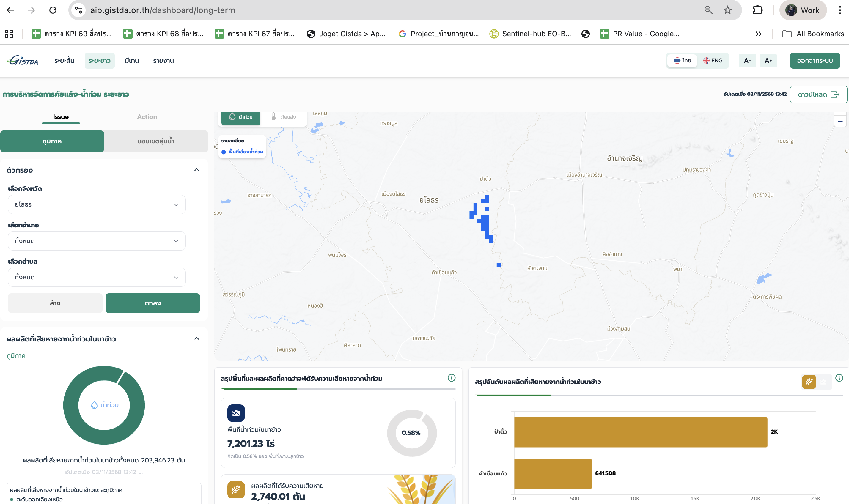The image size is (849, 504).
Task: Switch map layer to ภัยแล้ง drought
Action: coord(284,117)
